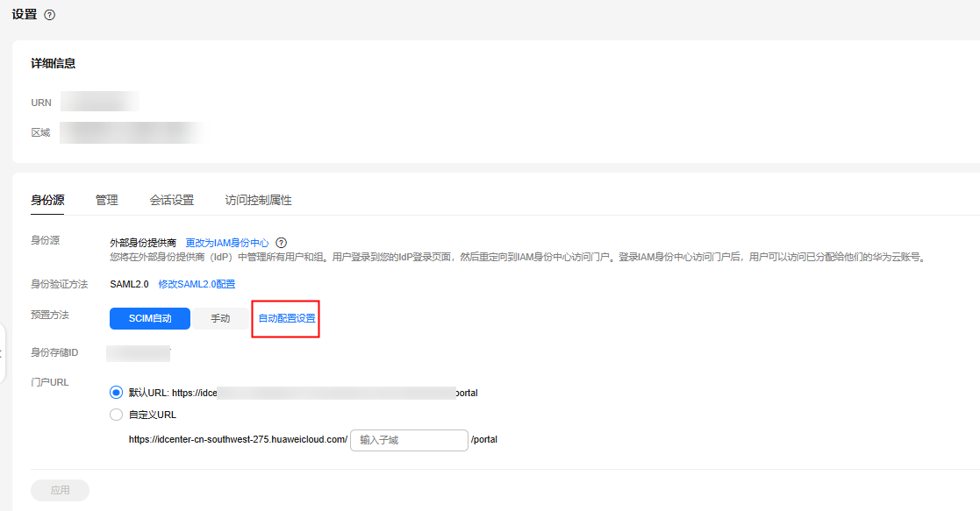Choose the SCIM自动 provisioning option

point(150,318)
